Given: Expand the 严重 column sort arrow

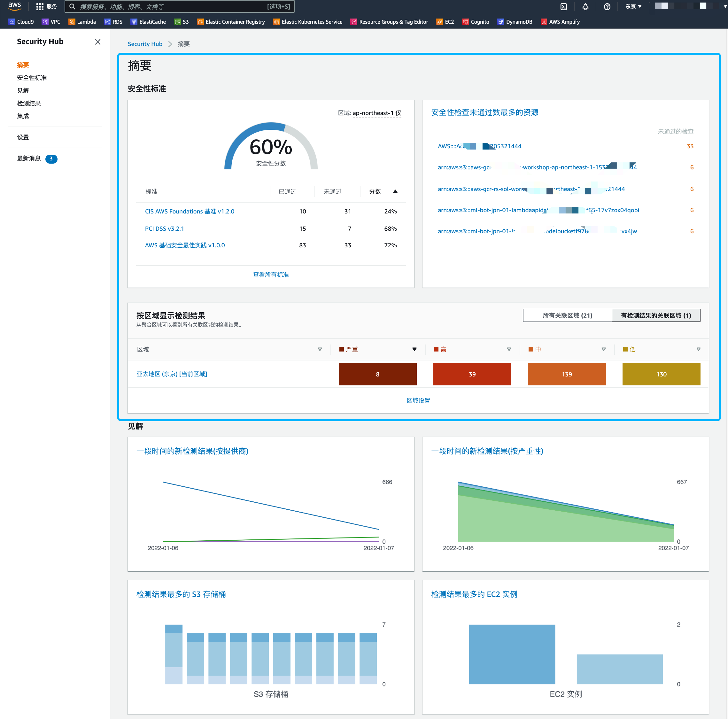Looking at the screenshot, I should click(x=414, y=349).
